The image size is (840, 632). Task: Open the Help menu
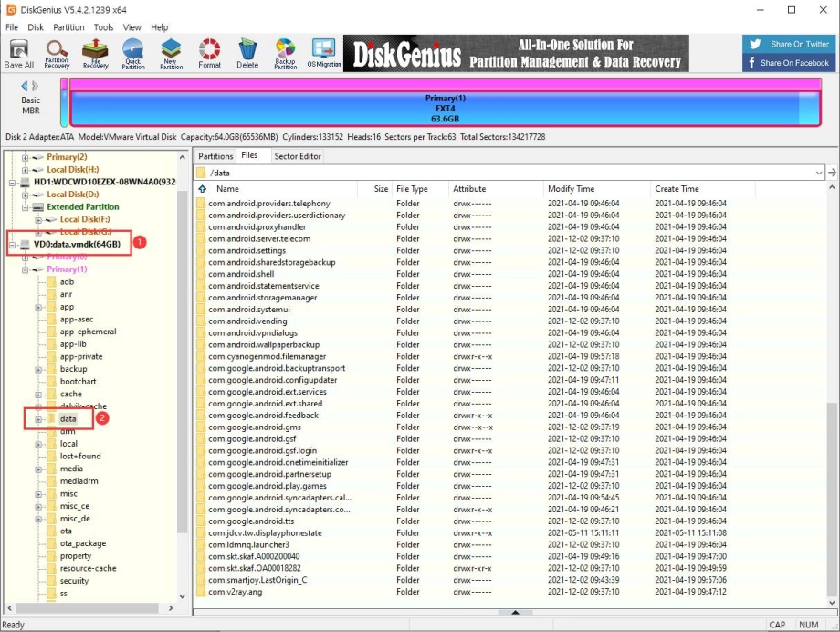[x=159, y=27]
